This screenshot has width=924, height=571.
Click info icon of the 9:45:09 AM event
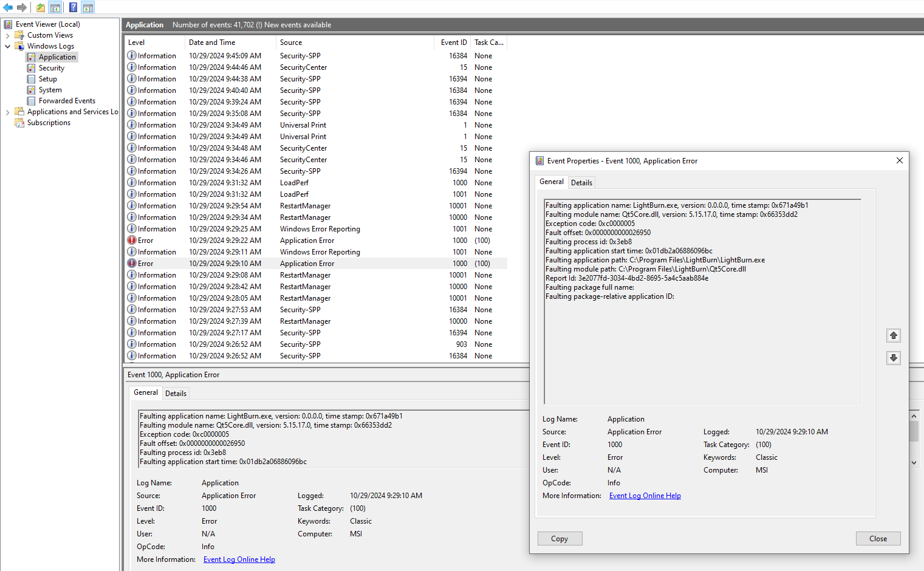(132, 56)
